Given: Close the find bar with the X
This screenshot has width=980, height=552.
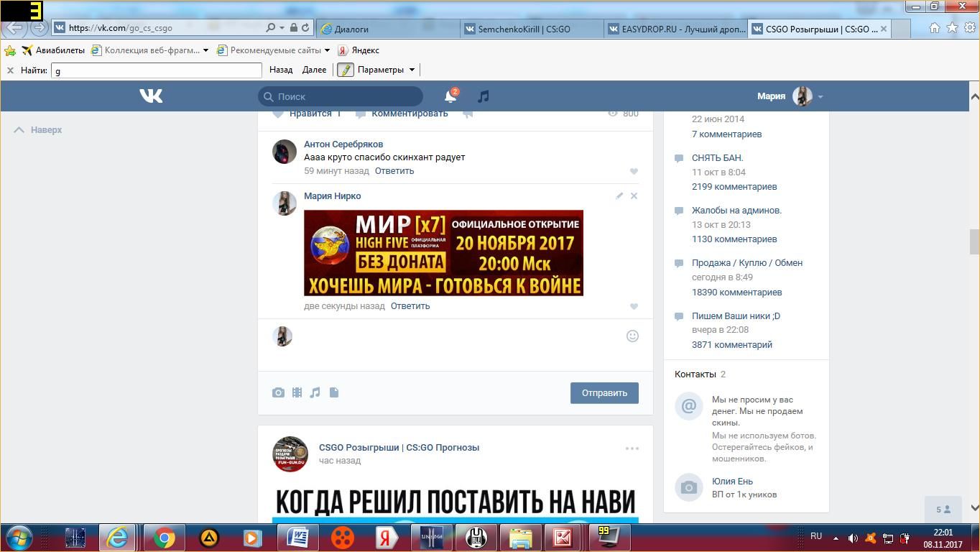Looking at the screenshot, I should [10, 70].
